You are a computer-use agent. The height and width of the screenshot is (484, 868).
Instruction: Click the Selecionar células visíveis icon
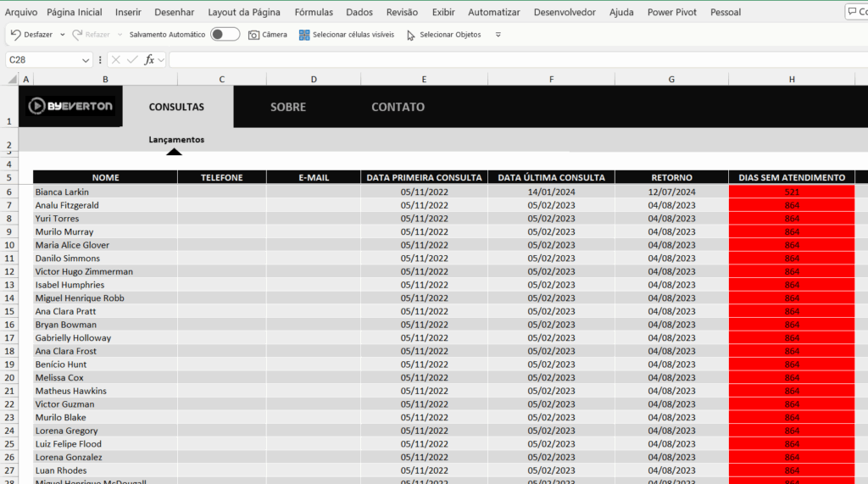(x=304, y=35)
